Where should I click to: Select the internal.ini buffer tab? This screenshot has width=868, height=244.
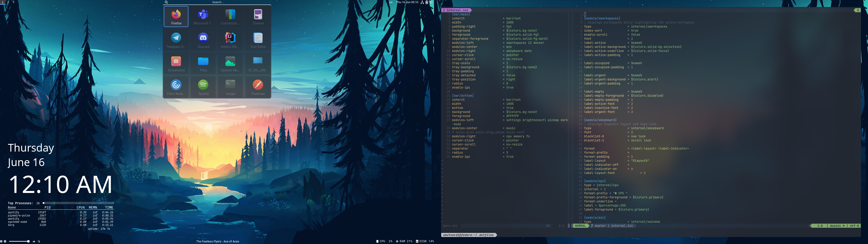pos(457,10)
